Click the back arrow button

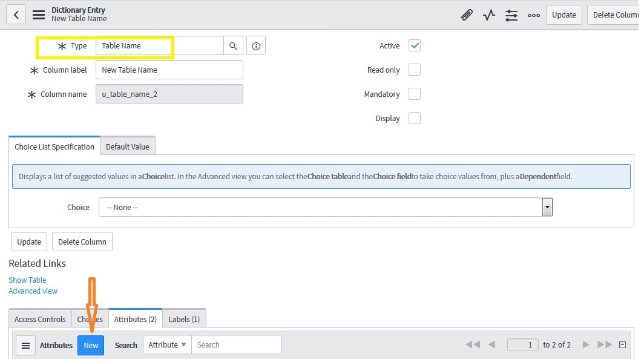(16, 15)
